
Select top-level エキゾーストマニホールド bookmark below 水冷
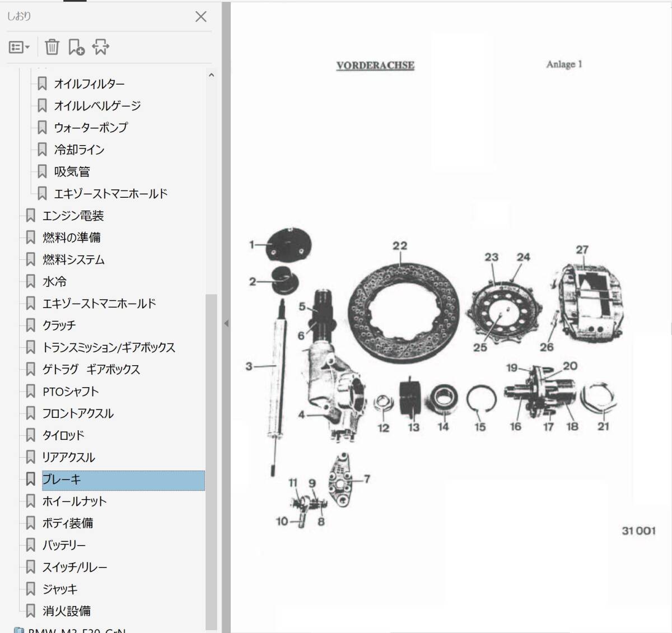pyautogui.click(x=99, y=304)
